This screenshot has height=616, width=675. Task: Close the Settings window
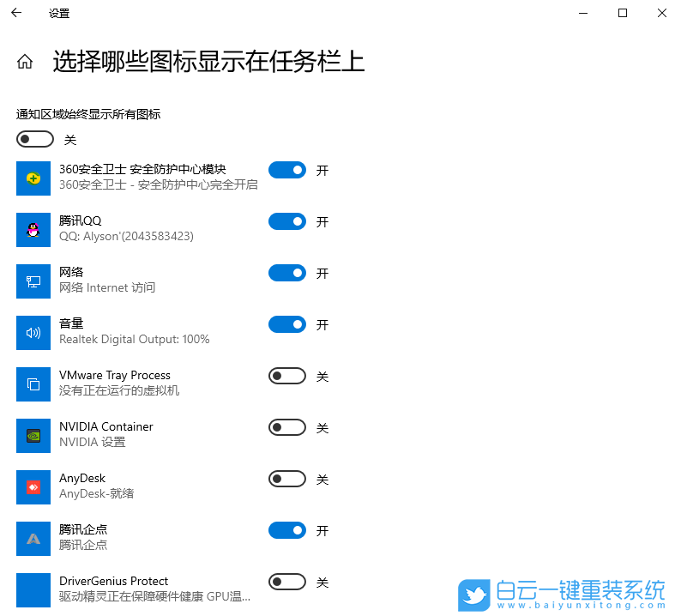pos(662,13)
